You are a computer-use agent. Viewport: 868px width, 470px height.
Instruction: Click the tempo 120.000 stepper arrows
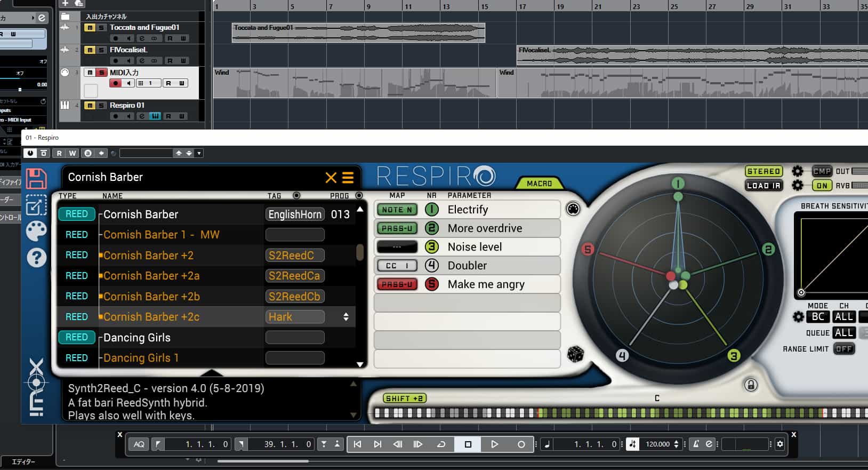(x=677, y=444)
